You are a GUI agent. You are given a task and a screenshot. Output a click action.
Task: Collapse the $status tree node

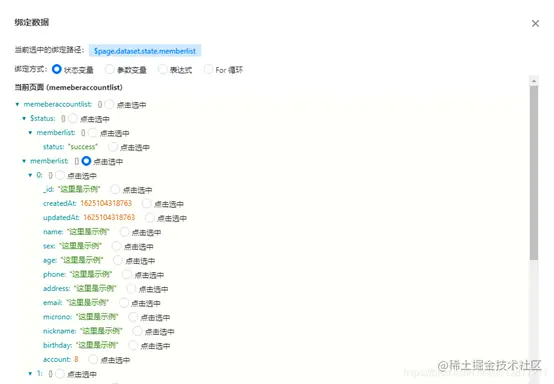(x=24, y=118)
